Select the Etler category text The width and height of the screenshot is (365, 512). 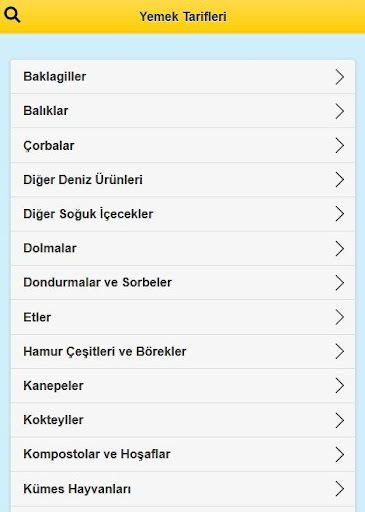click(37, 317)
